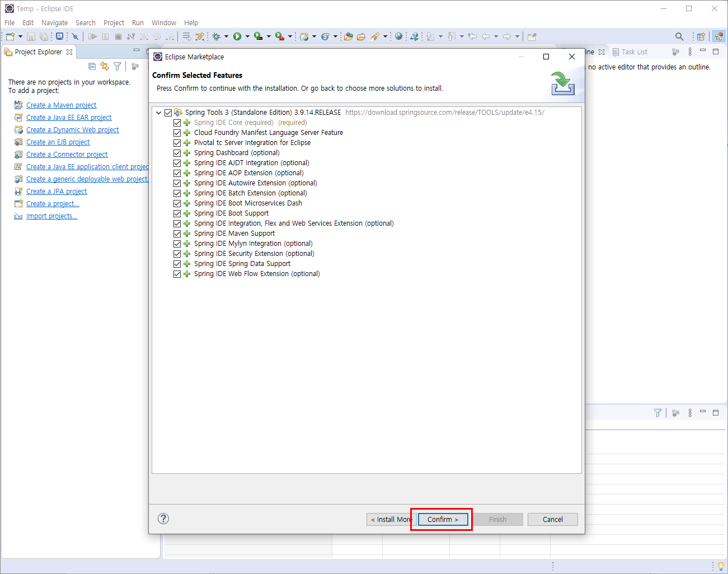Uncheck Spring IDE Boot Support checkbox
This screenshot has height=574, width=728.
pos(177,213)
